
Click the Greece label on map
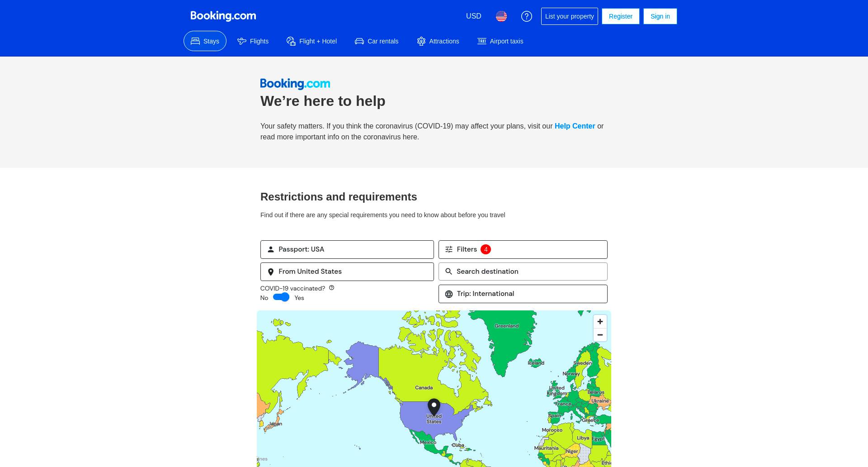(x=590, y=420)
